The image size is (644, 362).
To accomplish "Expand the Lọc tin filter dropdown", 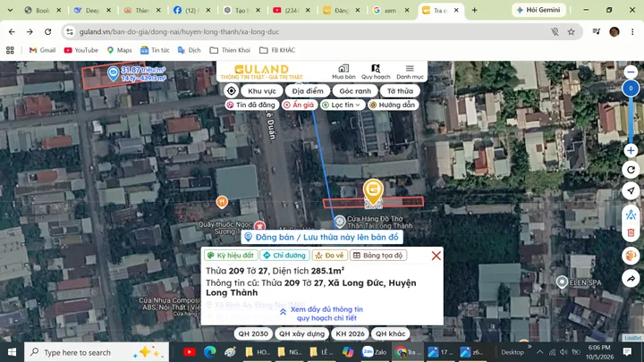I will (342, 105).
